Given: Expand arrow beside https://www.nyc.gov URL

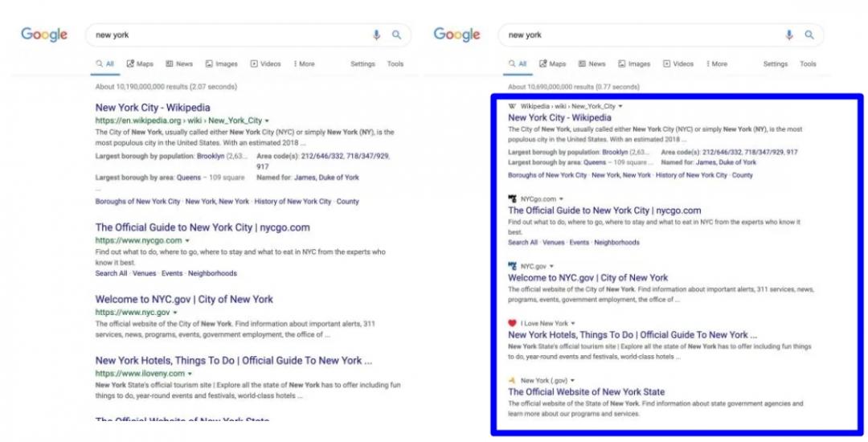Looking at the screenshot, I should point(175,313).
